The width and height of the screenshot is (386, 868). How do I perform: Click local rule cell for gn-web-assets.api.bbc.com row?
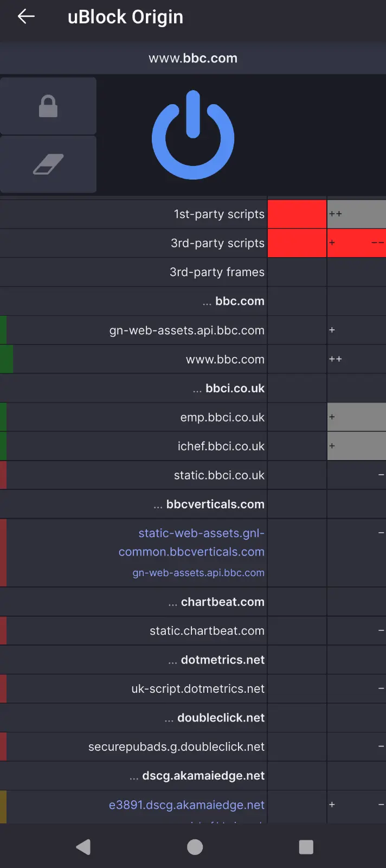pyautogui.click(x=357, y=330)
